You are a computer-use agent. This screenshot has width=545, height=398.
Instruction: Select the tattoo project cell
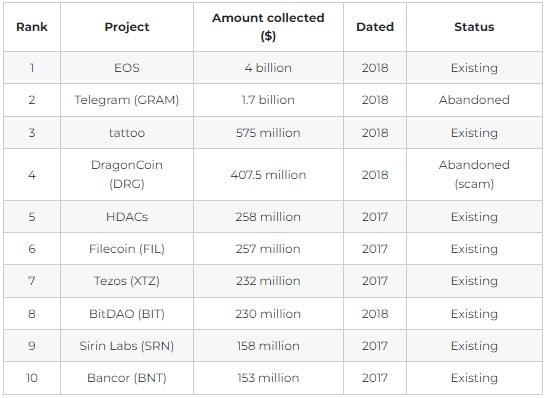click(x=127, y=133)
